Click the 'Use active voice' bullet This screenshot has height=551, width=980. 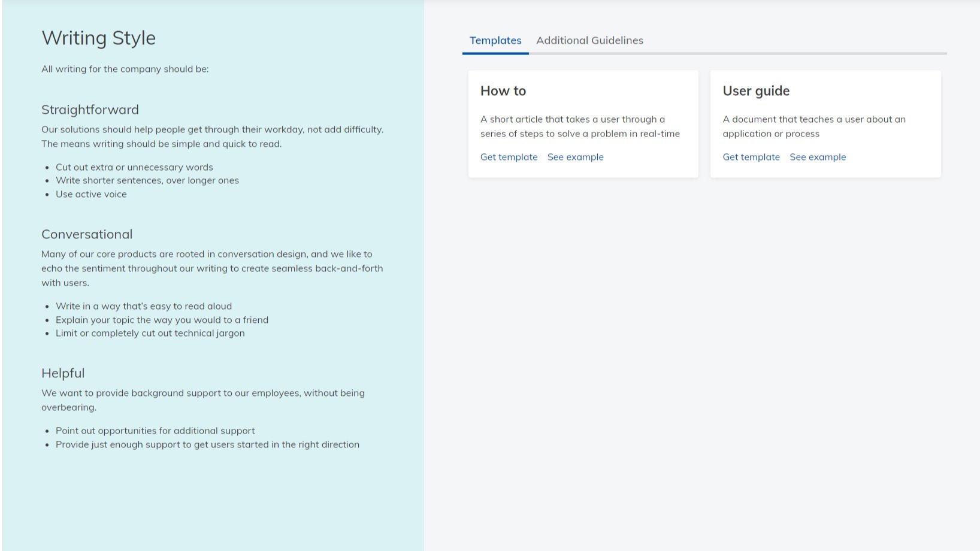click(x=91, y=194)
